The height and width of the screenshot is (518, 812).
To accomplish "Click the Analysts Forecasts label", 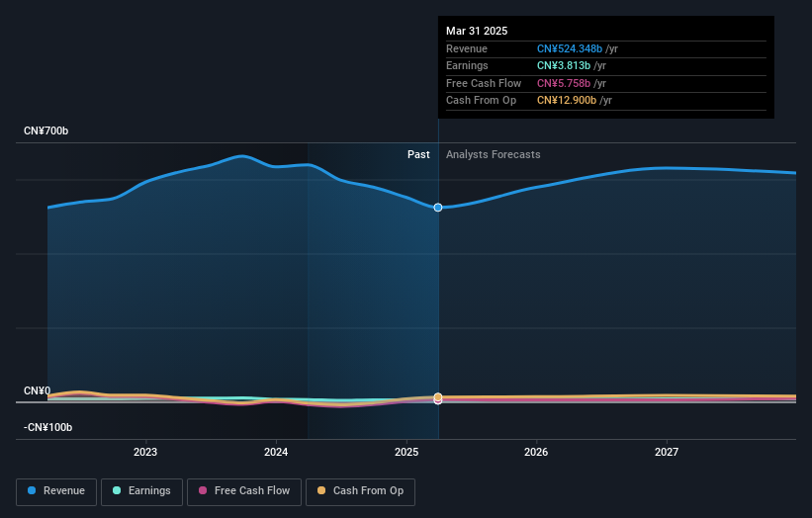I will tap(493, 155).
